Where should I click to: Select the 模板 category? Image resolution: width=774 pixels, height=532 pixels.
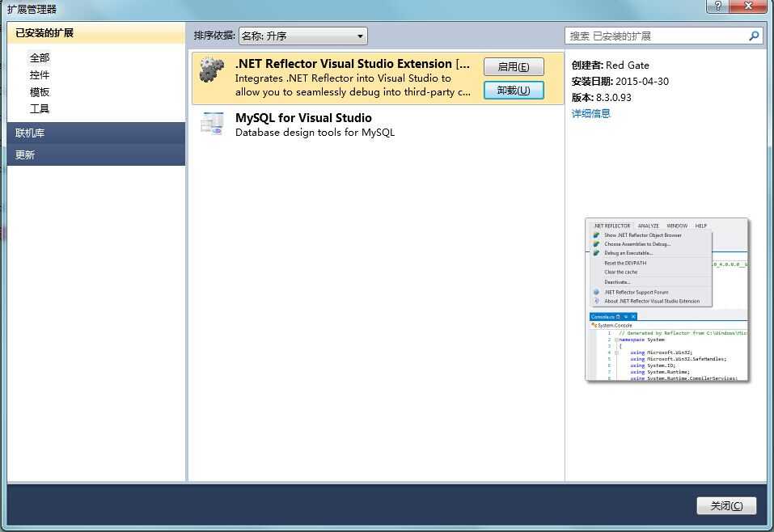pyautogui.click(x=40, y=92)
